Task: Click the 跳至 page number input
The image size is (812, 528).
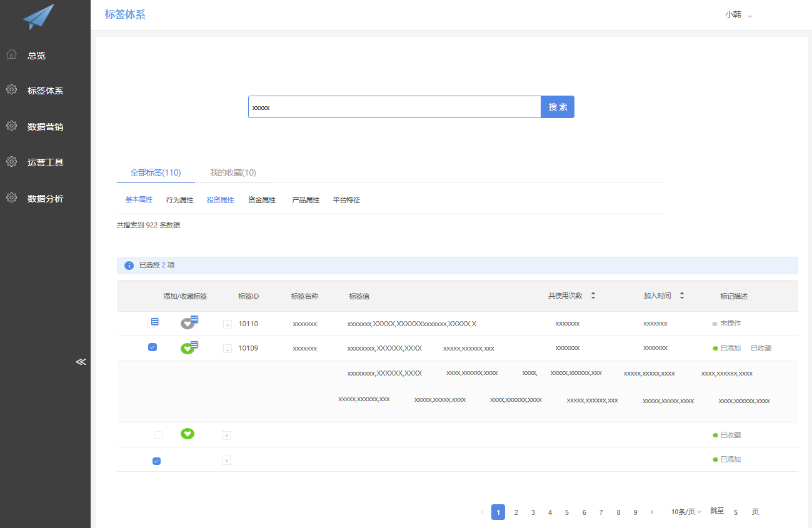Action: 736,512
